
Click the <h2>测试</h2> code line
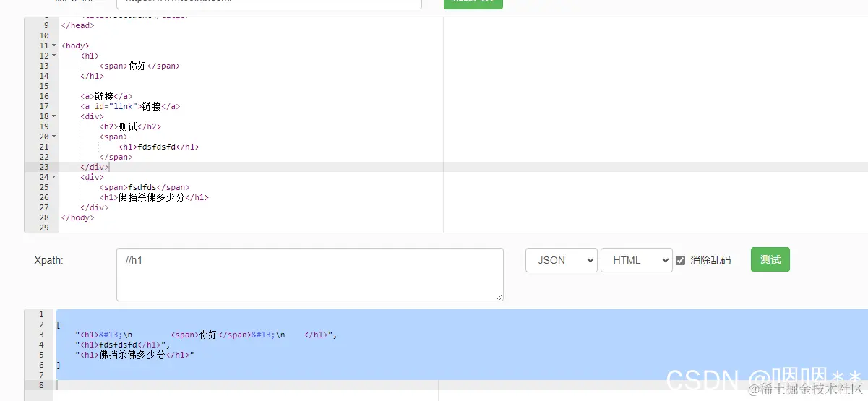pyautogui.click(x=130, y=126)
